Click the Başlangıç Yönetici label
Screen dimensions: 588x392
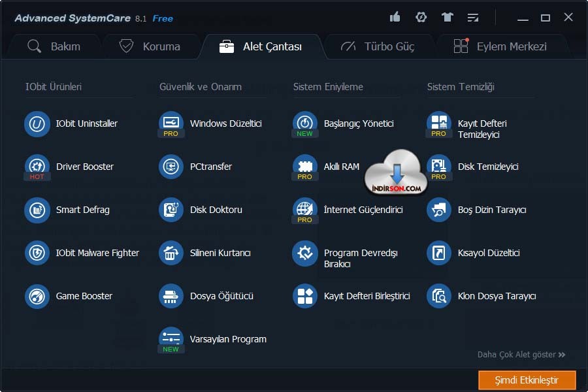359,124
